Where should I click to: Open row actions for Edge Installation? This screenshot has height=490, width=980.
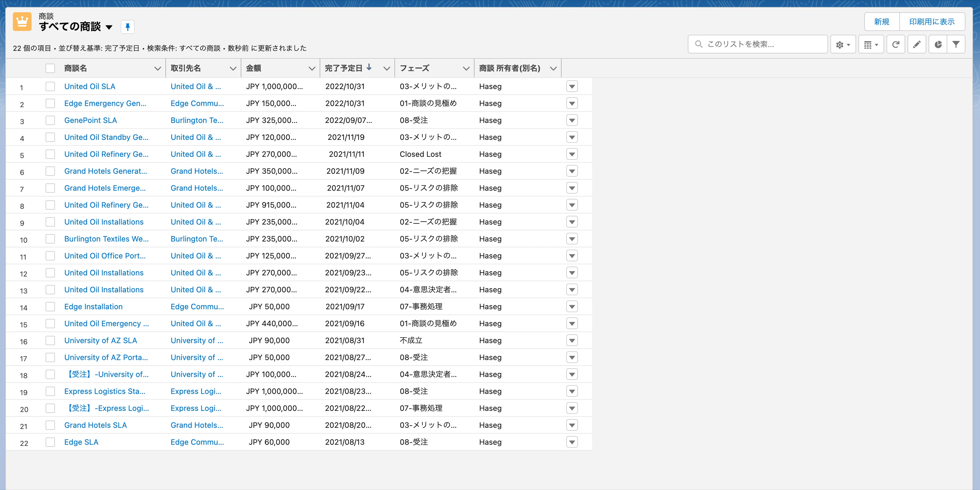(572, 306)
